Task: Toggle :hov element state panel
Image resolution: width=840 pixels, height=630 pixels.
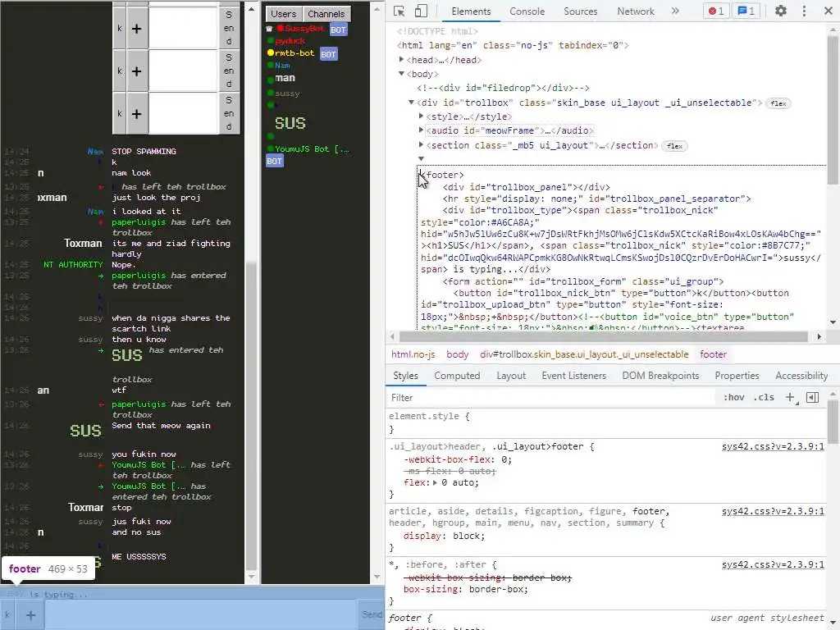Action: click(x=733, y=398)
